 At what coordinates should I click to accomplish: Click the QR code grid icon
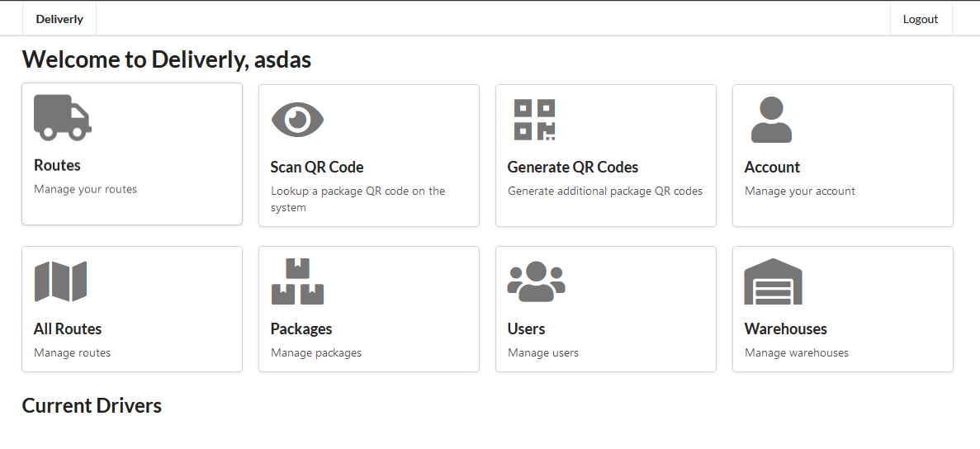[534, 120]
